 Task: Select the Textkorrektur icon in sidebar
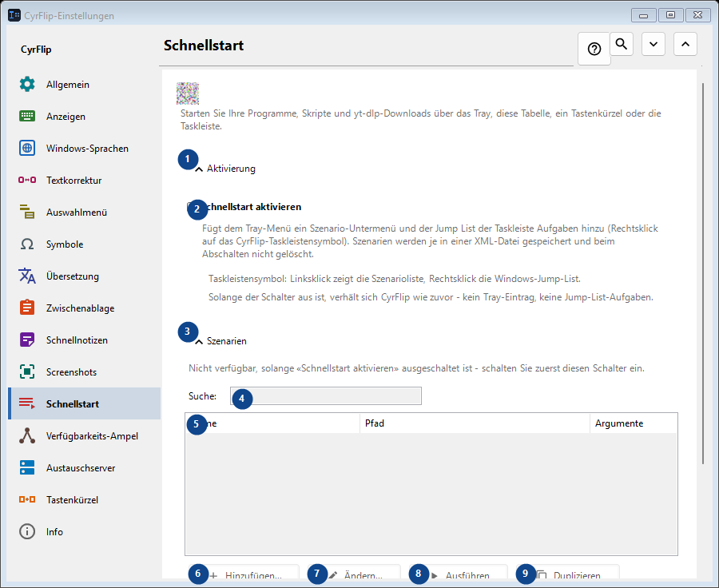pos(27,181)
